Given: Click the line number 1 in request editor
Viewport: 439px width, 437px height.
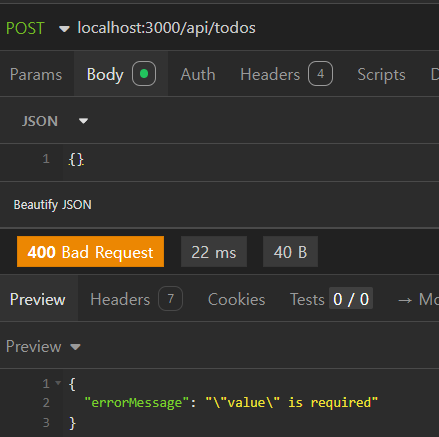Looking at the screenshot, I should (46, 159).
